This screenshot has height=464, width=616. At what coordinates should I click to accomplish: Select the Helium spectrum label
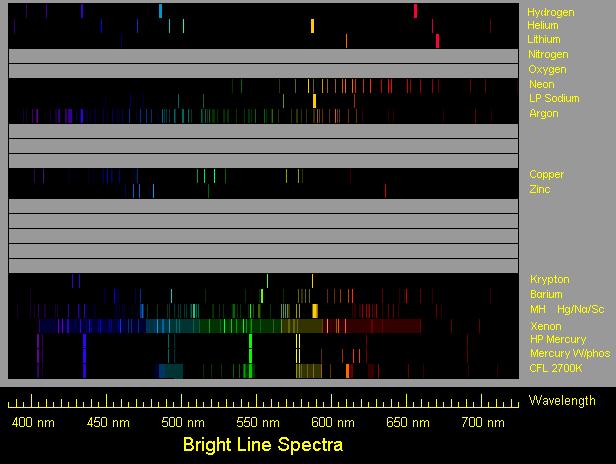click(x=543, y=26)
